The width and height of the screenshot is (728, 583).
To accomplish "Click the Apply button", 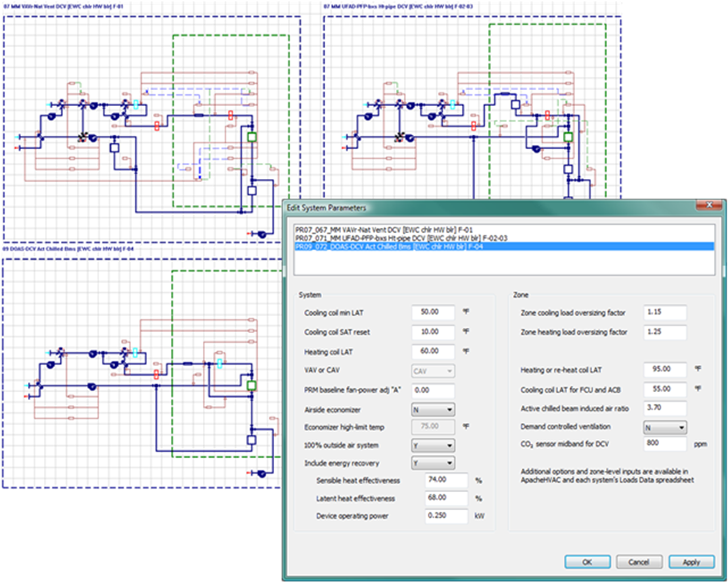I will tap(691, 562).
